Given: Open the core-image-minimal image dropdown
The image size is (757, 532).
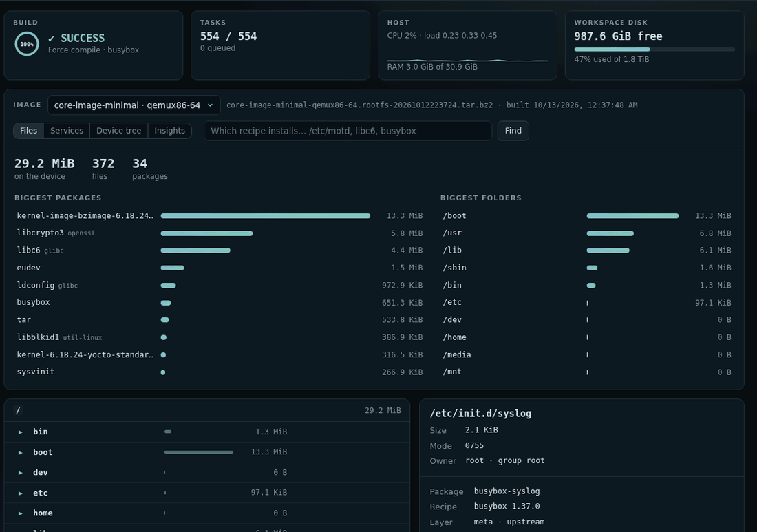Looking at the screenshot, I should pyautogui.click(x=134, y=105).
